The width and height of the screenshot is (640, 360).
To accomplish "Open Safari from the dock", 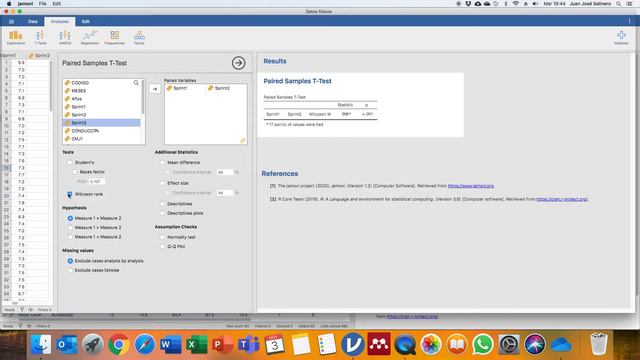I will (x=145, y=344).
